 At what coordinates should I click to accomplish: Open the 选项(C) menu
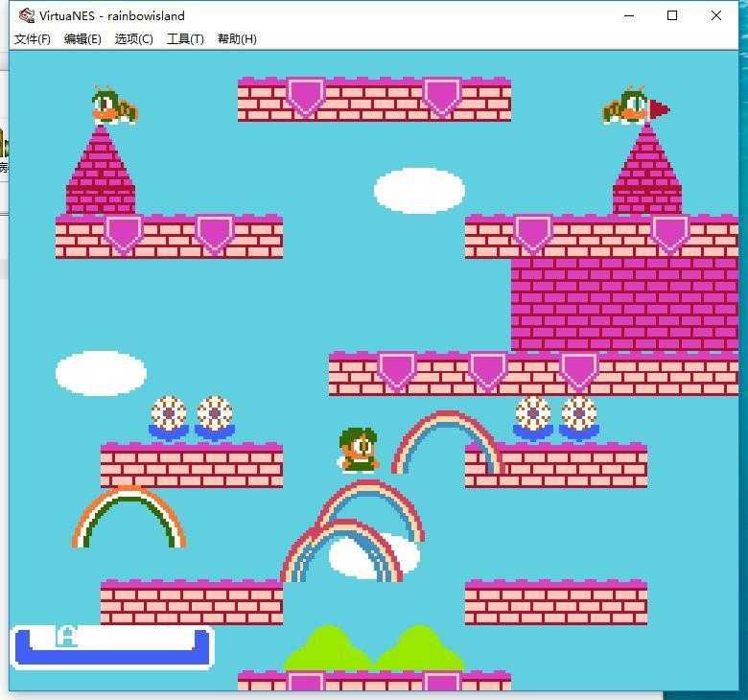134,38
